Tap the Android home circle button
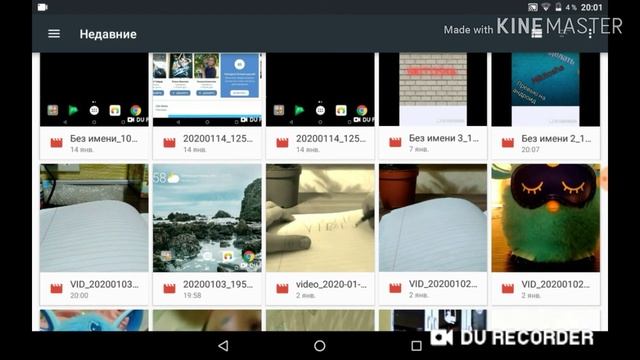The width and height of the screenshot is (640, 360). click(x=320, y=346)
